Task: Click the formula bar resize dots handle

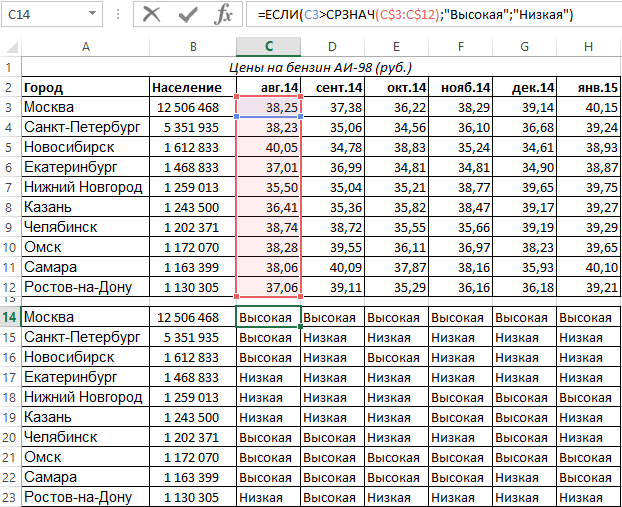Action: (119, 14)
